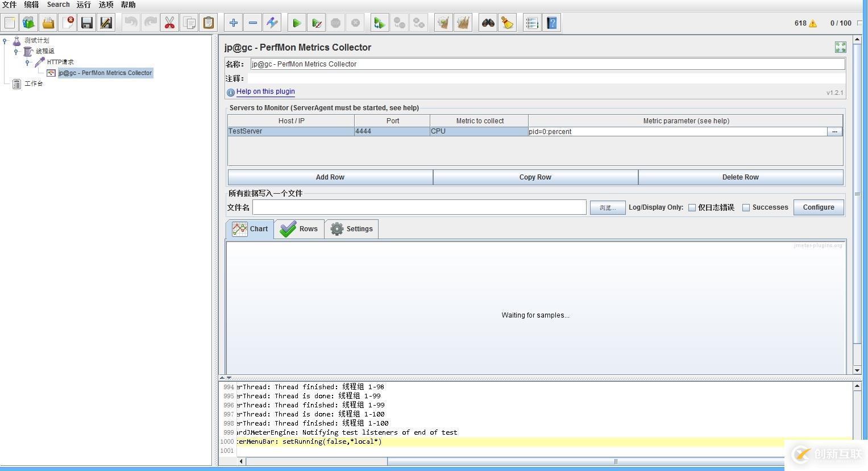Search the tree with binoculars icon
Image resolution: width=868 pixels, height=471 pixels.
tap(488, 23)
